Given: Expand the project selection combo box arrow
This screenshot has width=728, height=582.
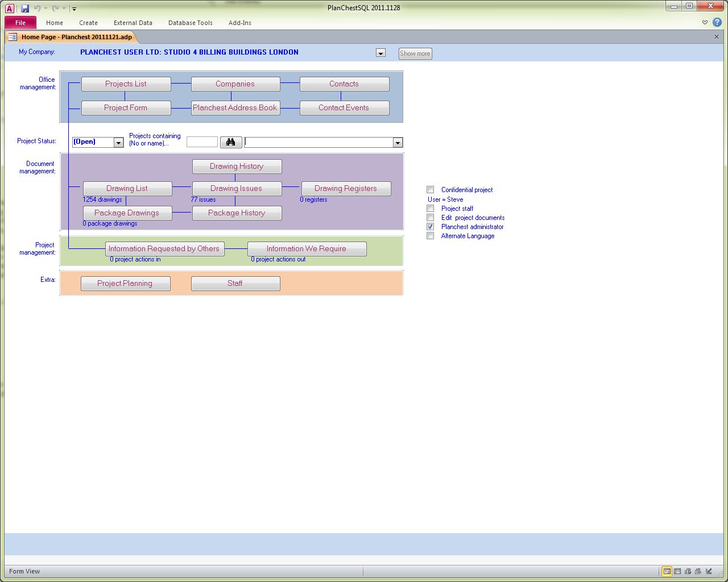Looking at the screenshot, I should (x=398, y=143).
